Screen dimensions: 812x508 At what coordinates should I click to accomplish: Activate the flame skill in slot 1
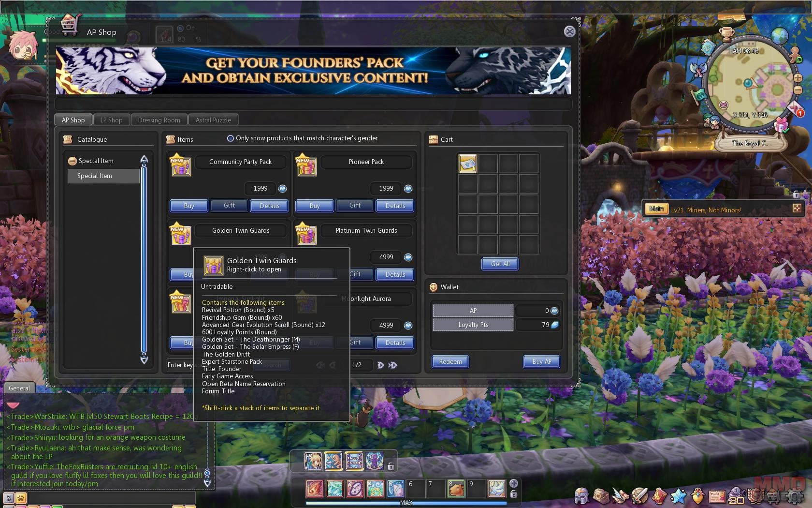click(x=314, y=488)
